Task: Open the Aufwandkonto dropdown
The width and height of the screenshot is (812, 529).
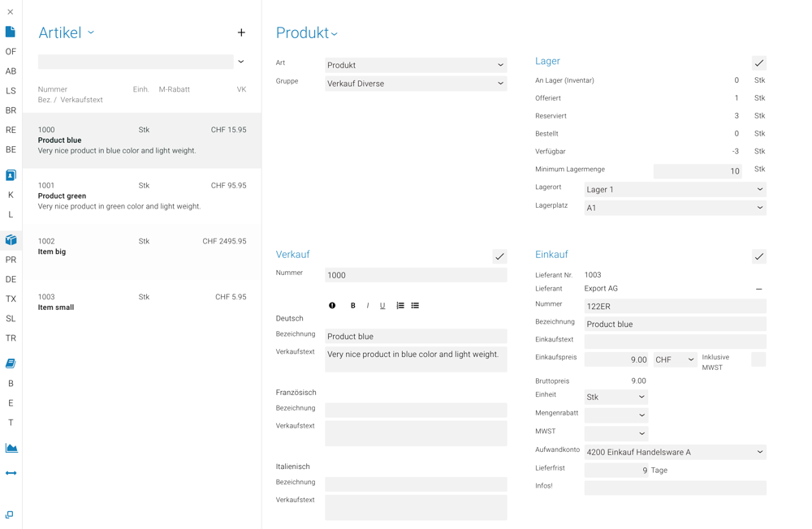Action: (x=674, y=452)
